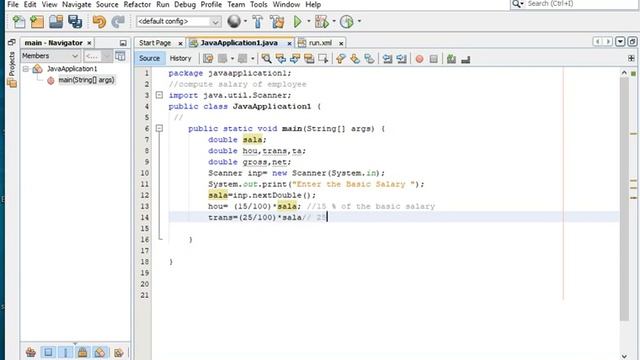Click the Search (Ctrl+I) field
This screenshot has height=360, width=640.
click(573, 4)
